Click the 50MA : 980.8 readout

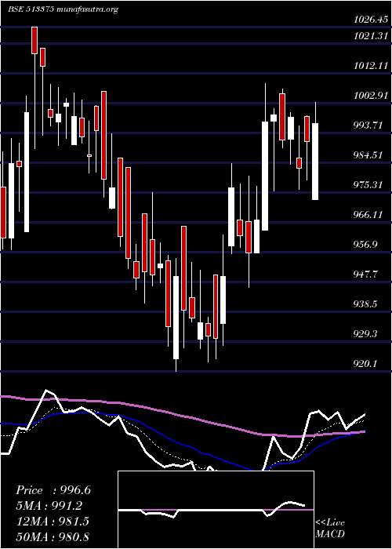pyautogui.click(x=53, y=536)
